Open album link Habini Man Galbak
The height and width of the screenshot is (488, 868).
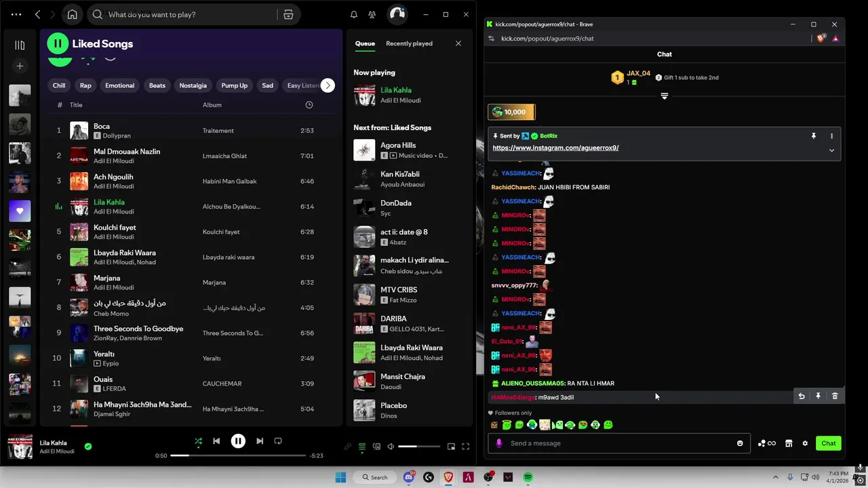coord(229,182)
